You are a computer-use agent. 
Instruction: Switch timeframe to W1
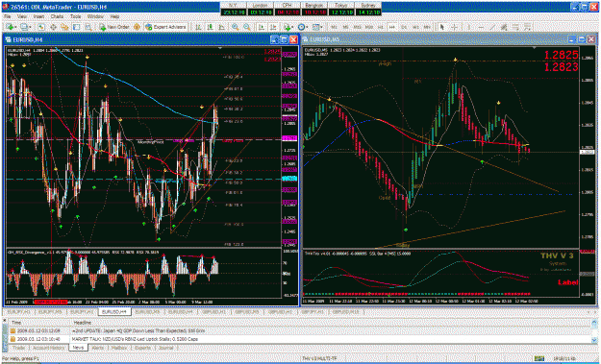click(x=415, y=27)
